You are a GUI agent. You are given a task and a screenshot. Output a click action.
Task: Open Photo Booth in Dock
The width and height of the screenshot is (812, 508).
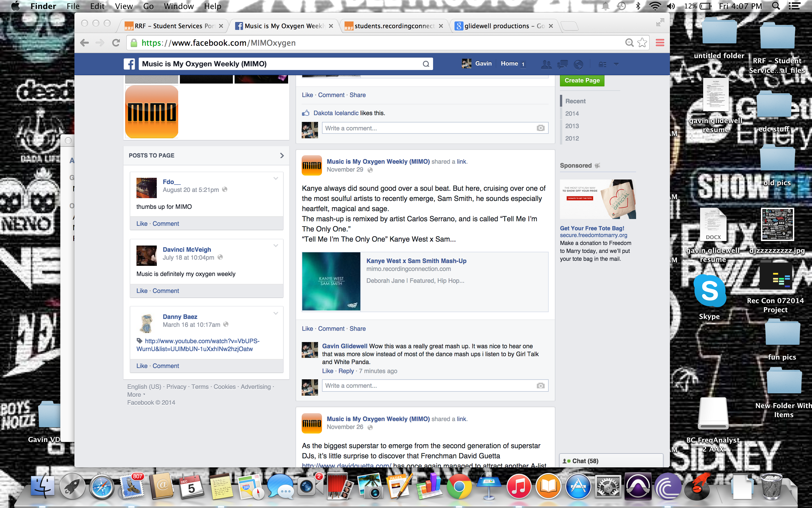pyautogui.click(x=340, y=487)
